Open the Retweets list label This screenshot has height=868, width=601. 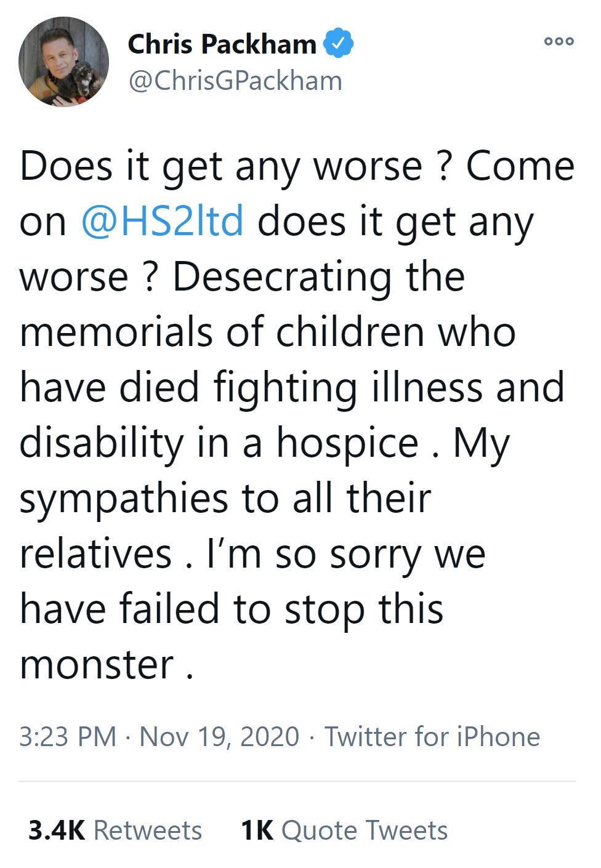pyautogui.click(x=148, y=830)
